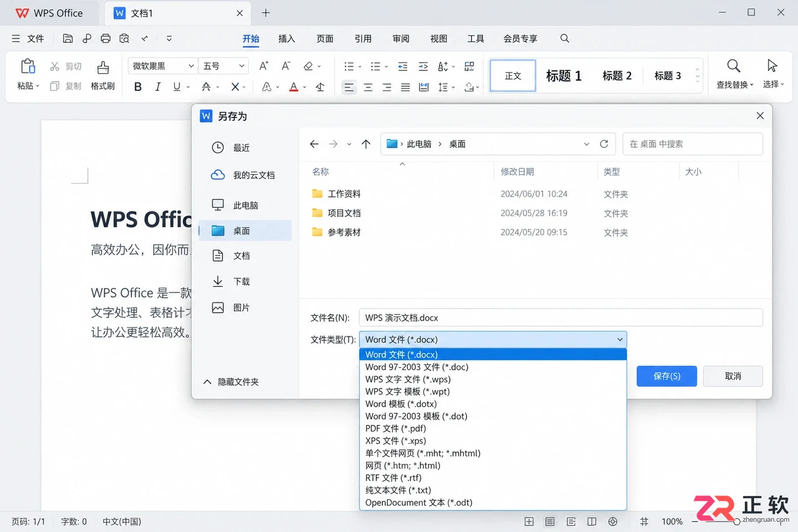The image size is (798, 532).
Task: Click the font color A icon
Action: (x=294, y=86)
